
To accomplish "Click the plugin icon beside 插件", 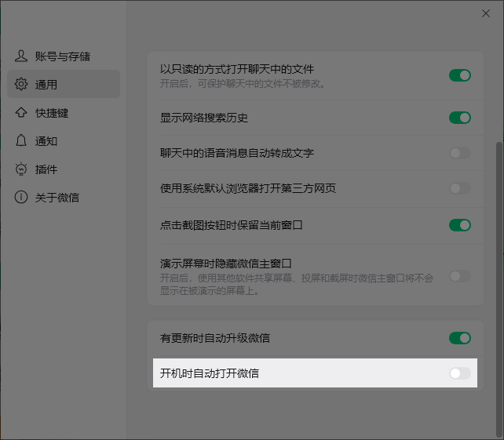I will point(21,169).
